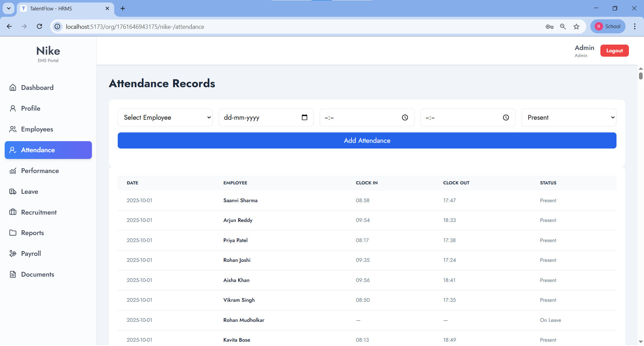
Task: Open the saved passwords key icon
Action: tap(549, 26)
